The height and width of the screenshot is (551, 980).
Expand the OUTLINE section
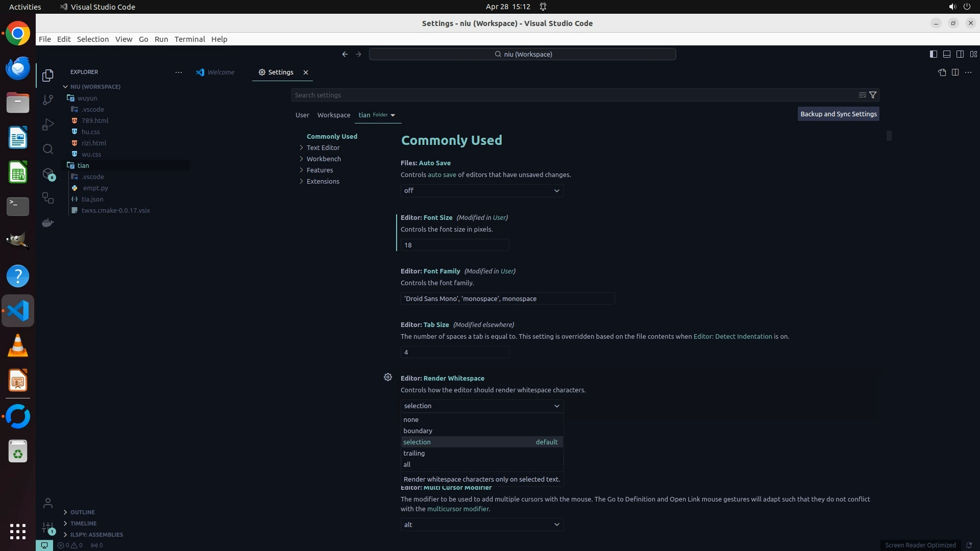(x=82, y=512)
